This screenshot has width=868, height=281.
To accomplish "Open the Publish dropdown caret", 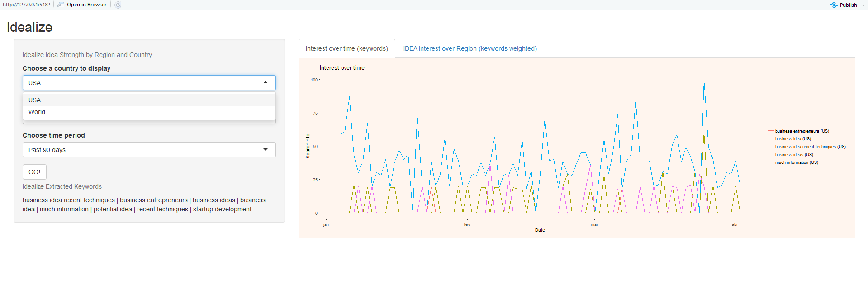I will coord(863,5).
